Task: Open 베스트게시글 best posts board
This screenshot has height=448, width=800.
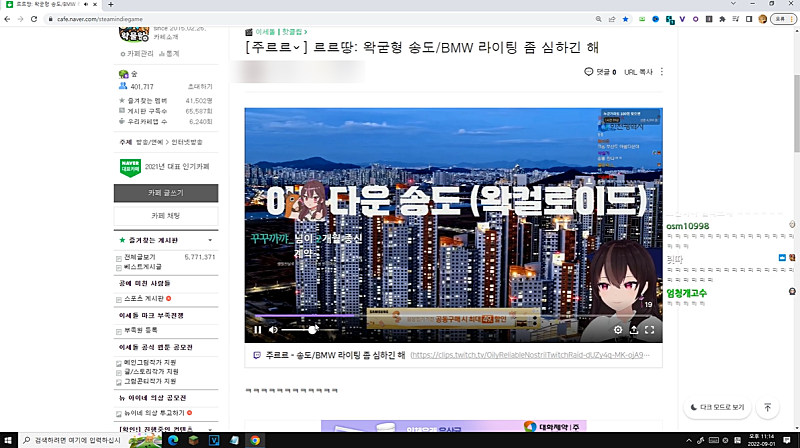Action: click(x=142, y=267)
